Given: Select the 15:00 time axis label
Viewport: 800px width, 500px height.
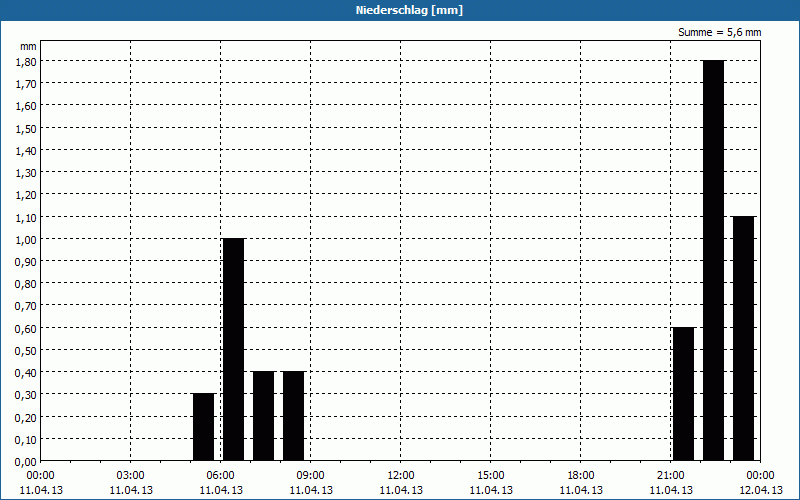Looking at the screenshot, I should point(490,475).
